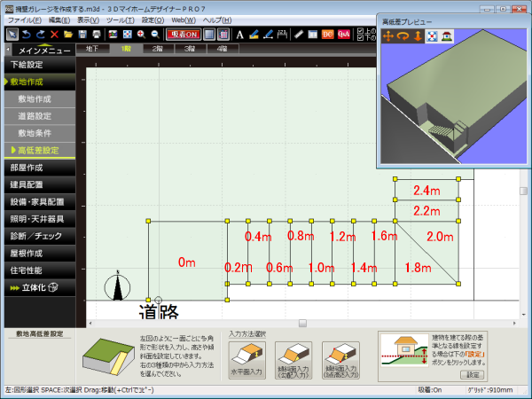Click the undo arrow in the toolbar
The width and height of the screenshot is (532, 399).
pyautogui.click(x=26, y=34)
